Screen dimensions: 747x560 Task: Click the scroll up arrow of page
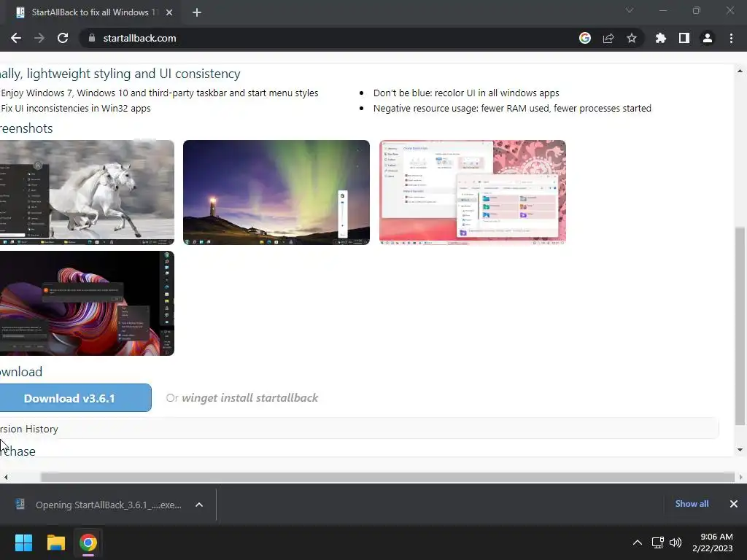tap(740, 71)
